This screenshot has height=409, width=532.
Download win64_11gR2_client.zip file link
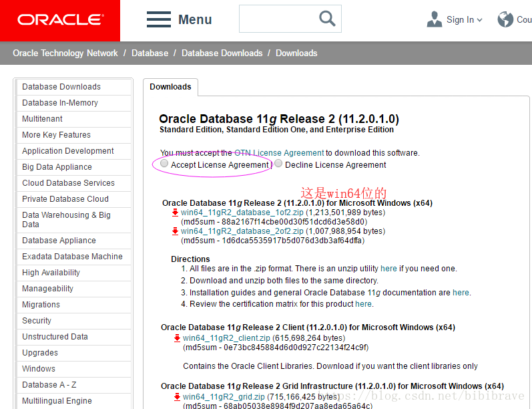coord(226,338)
